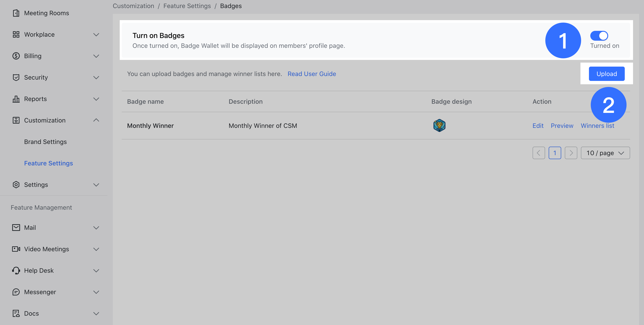Expand the Workplace section
The width and height of the screenshot is (644, 325).
click(96, 34)
